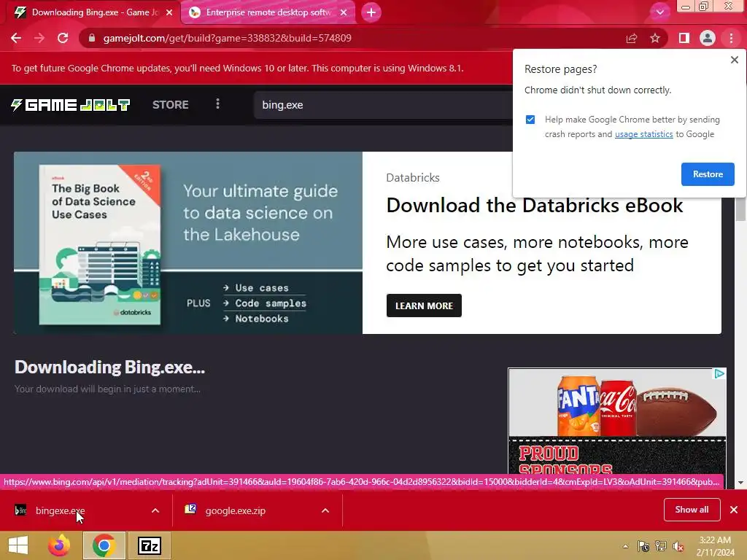The image size is (747, 560).
Task: Open 7-Zip from the taskbar
Action: pyautogui.click(x=149, y=545)
